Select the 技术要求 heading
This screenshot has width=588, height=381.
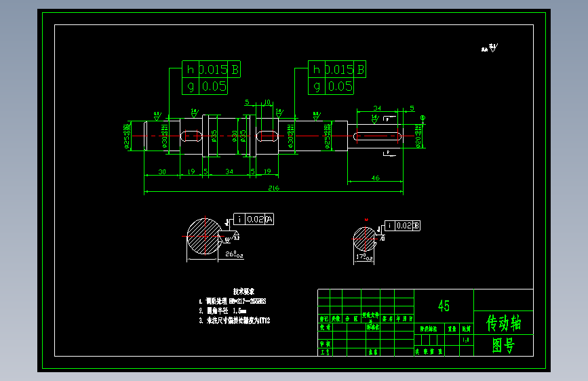(243, 292)
